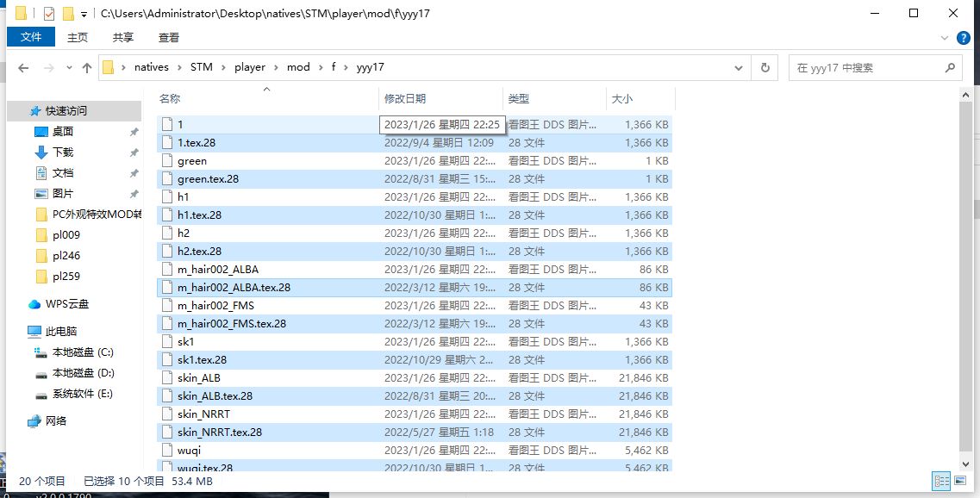Navigate up one level using the up arrow
This screenshot has height=498, width=980.
(87, 67)
